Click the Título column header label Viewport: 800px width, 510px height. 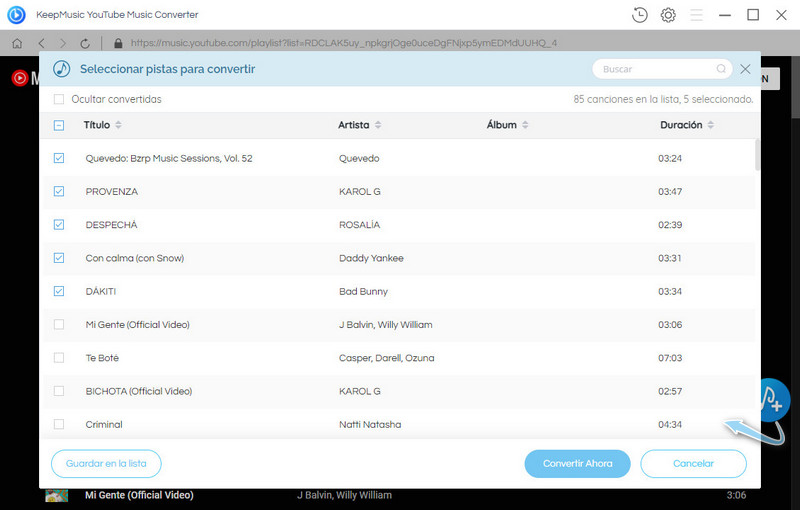pos(97,125)
